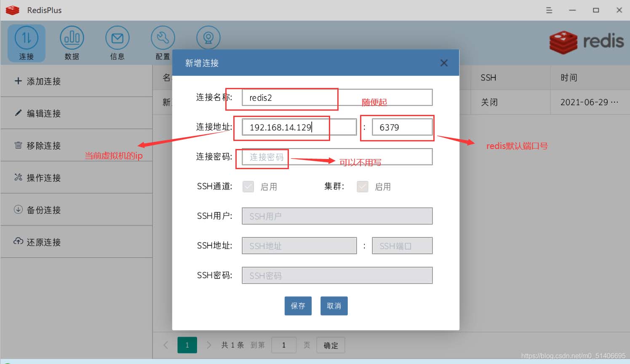Enable the 集群 cluster checkbox
The width and height of the screenshot is (630, 364).
(362, 186)
